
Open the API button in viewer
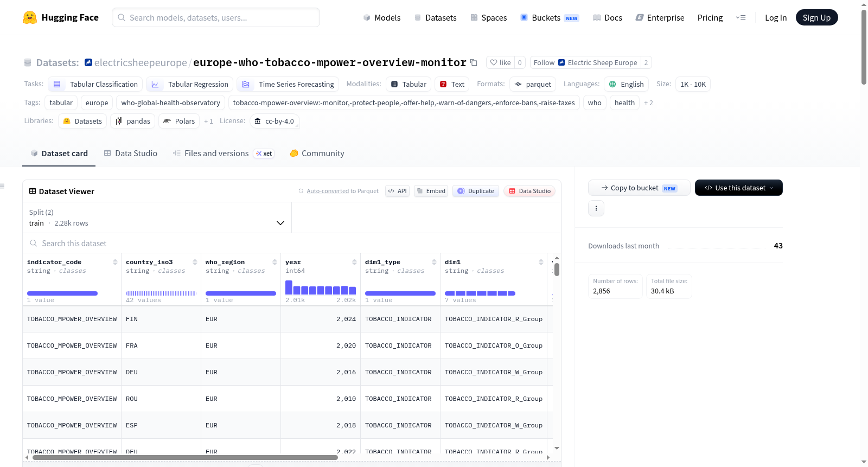[397, 191]
